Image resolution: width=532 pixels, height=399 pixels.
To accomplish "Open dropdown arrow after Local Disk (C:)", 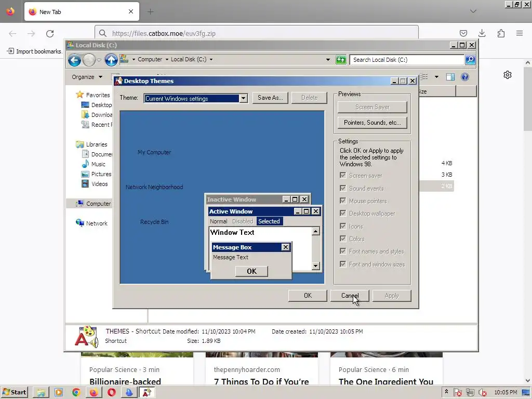I will click(211, 59).
